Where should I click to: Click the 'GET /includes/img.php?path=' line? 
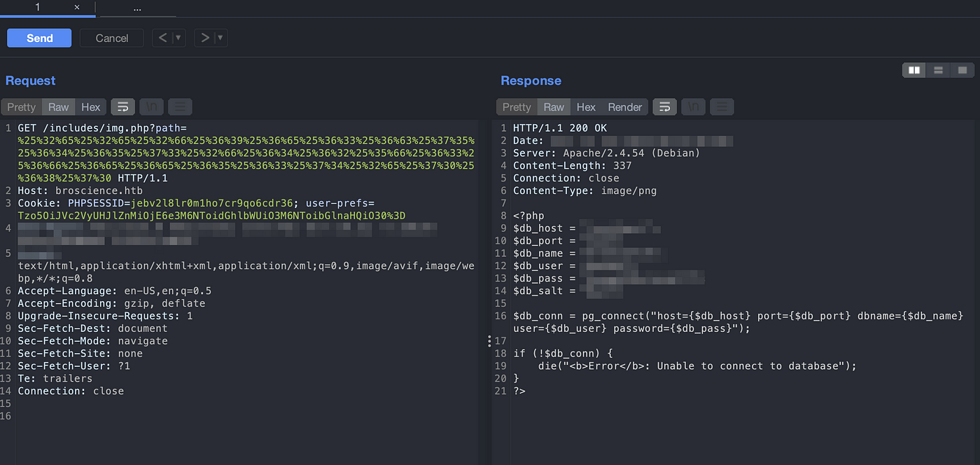coord(102,128)
